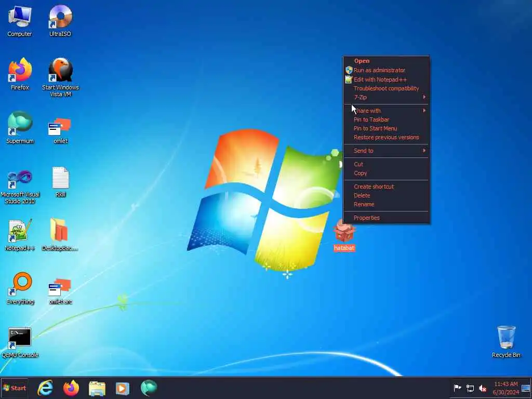Viewport: 532px width, 399px height.
Task: Open Properties from the context menu
Action: [387, 218]
